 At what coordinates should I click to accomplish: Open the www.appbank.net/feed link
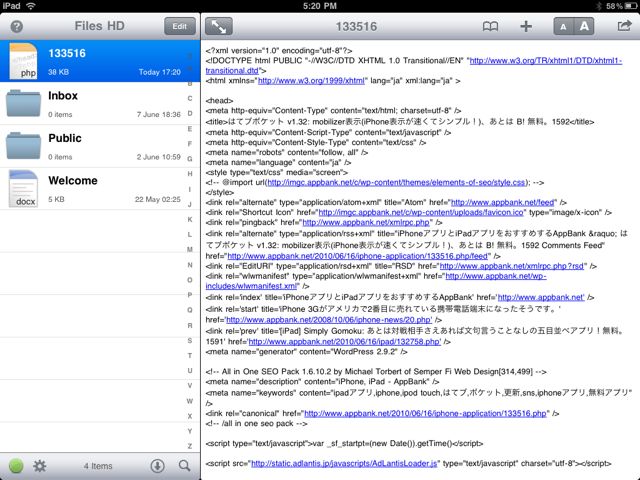[x=502, y=202]
